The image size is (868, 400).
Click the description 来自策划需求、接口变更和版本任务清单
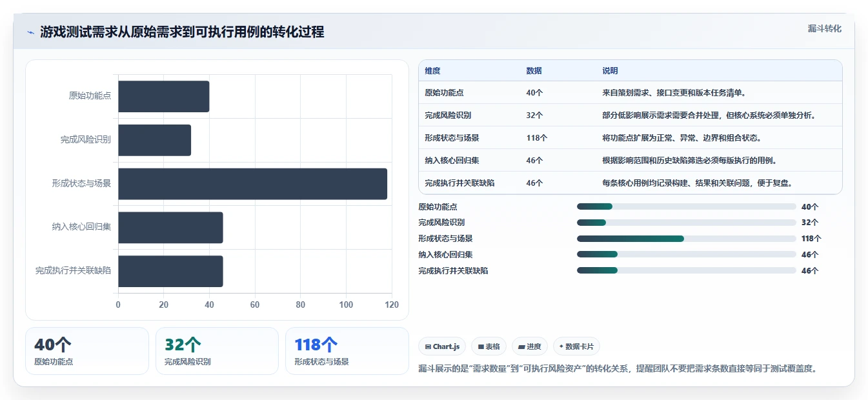click(x=676, y=93)
